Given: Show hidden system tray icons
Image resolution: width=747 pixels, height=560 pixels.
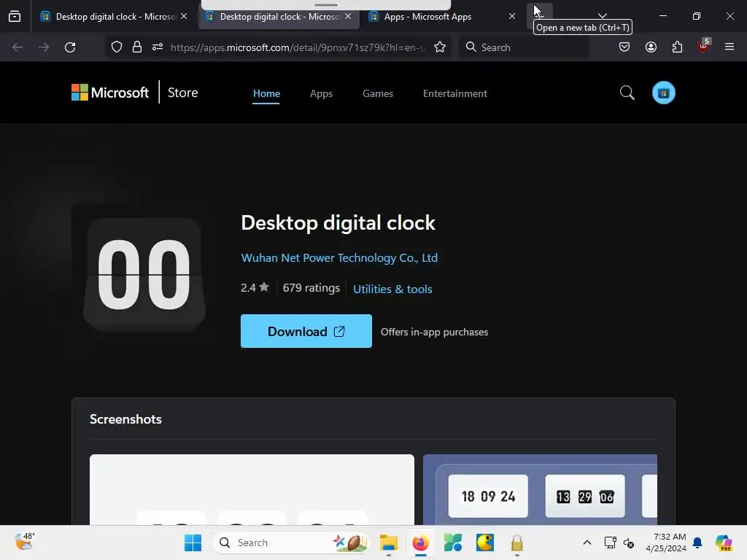Looking at the screenshot, I should pos(587,542).
